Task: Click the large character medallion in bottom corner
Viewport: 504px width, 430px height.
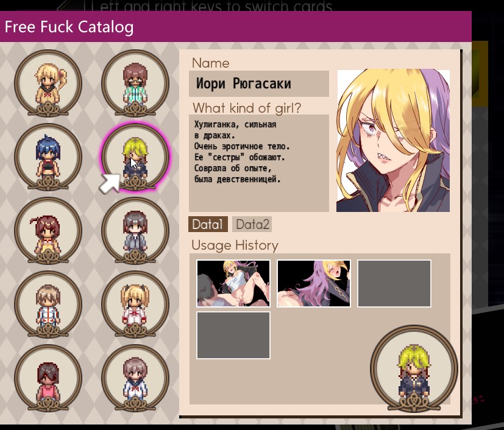Action: click(414, 368)
